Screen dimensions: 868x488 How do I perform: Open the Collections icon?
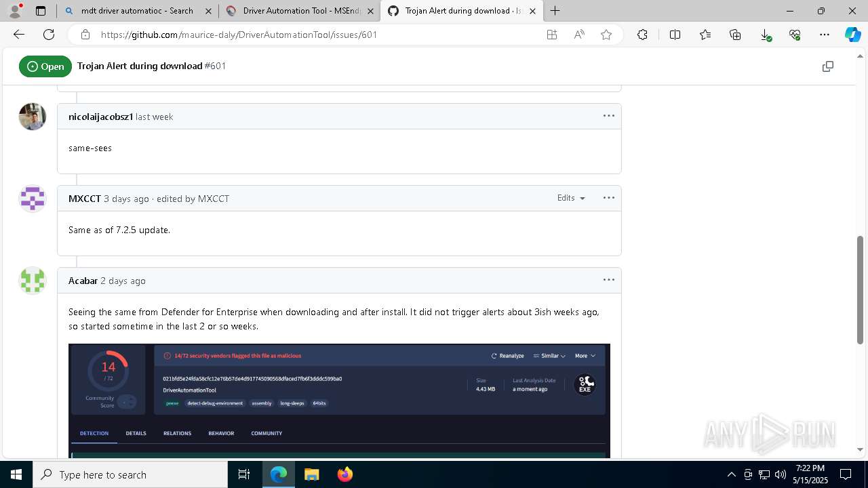(x=735, y=35)
